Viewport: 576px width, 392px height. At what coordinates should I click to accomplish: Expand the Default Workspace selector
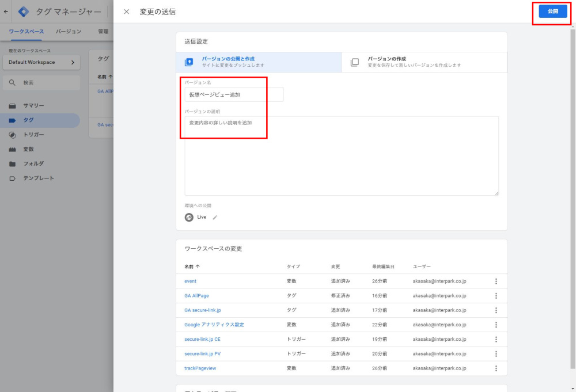[x=40, y=62]
